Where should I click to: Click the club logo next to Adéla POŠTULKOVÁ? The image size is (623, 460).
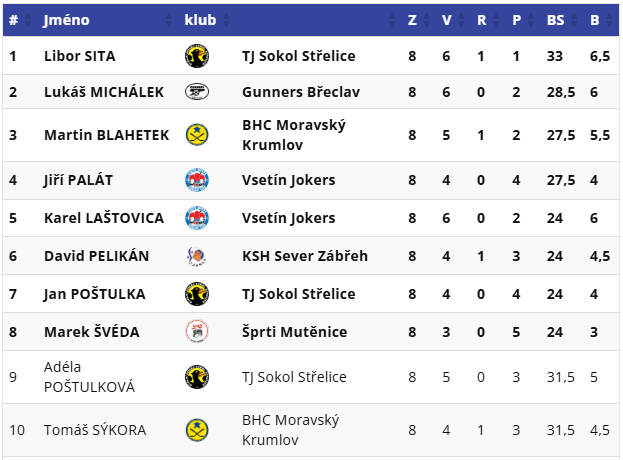tap(197, 377)
